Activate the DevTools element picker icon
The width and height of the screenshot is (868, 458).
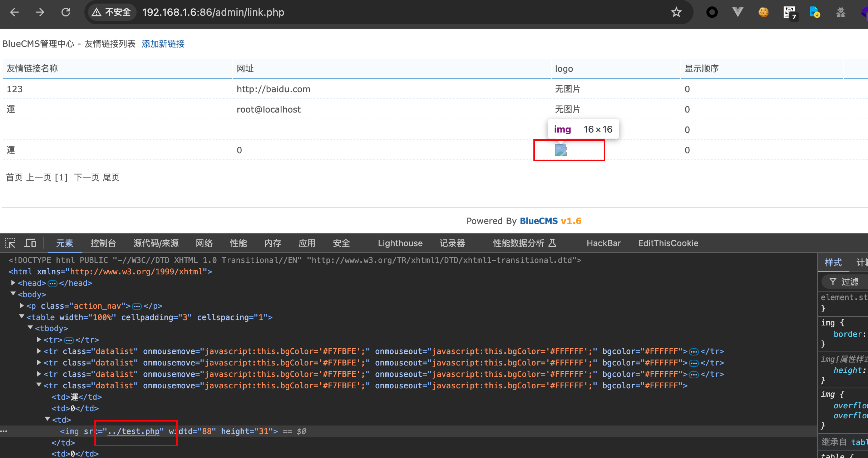coord(10,243)
